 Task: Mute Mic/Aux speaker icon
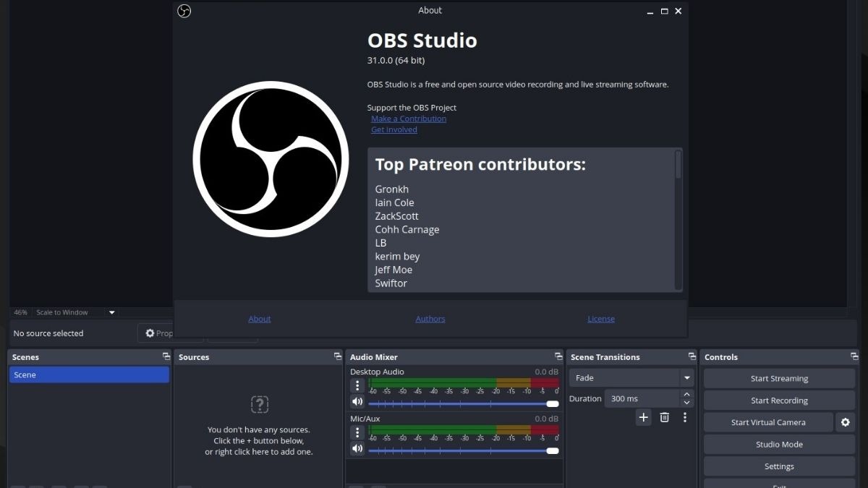click(x=357, y=449)
